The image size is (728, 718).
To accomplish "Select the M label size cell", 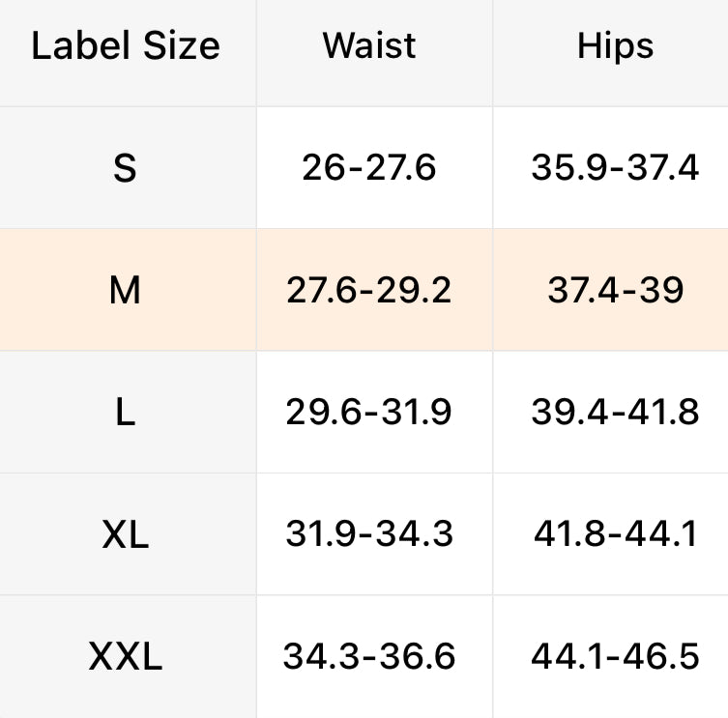I will point(125,290).
